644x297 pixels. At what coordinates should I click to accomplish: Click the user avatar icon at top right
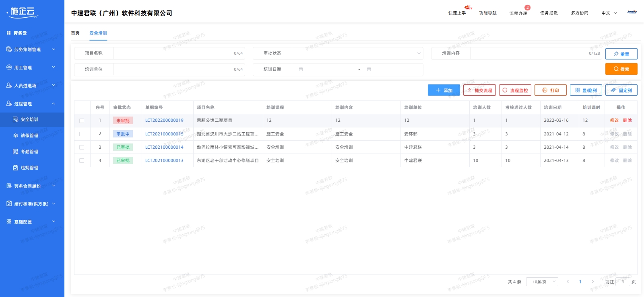632,12
